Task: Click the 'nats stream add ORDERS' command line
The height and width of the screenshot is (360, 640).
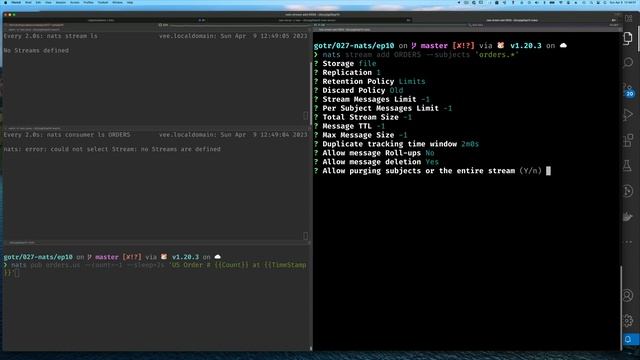Action: tap(420, 55)
